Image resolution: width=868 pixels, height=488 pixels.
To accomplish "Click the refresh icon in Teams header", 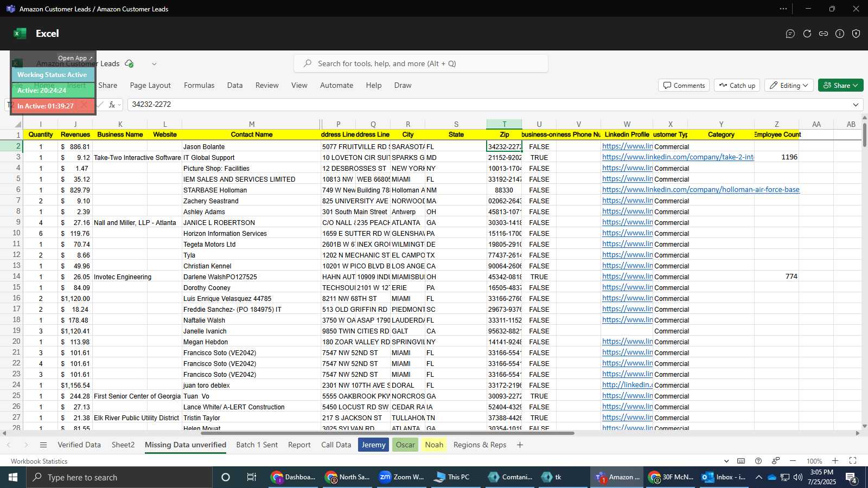I will [807, 34].
